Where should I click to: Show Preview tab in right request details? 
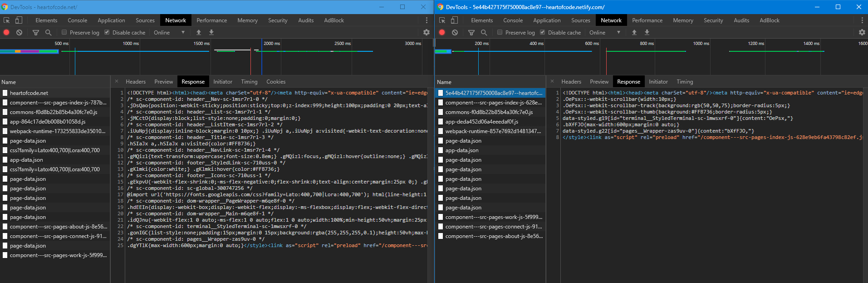[x=599, y=82]
